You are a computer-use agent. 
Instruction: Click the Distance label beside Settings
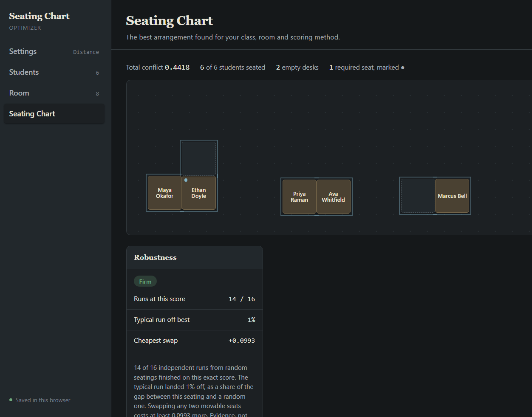[86, 52]
